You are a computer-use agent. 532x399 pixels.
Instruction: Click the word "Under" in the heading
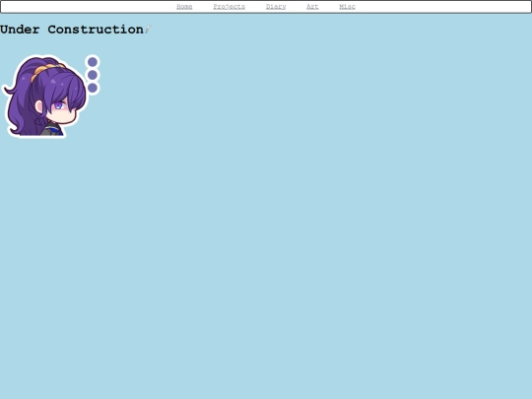point(20,30)
